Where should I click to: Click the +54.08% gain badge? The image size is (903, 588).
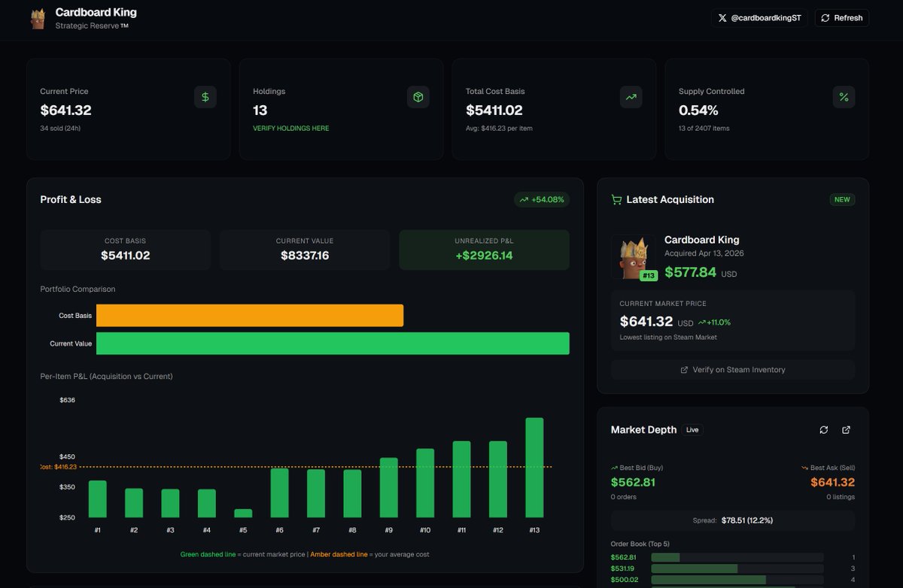pyautogui.click(x=542, y=200)
